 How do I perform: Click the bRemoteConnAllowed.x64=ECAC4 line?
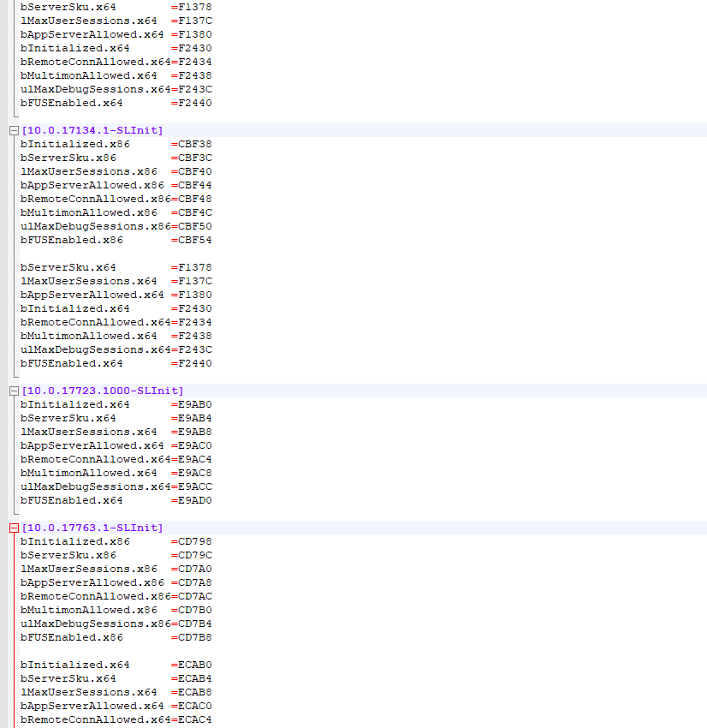pyautogui.click(x=116, y=719)
